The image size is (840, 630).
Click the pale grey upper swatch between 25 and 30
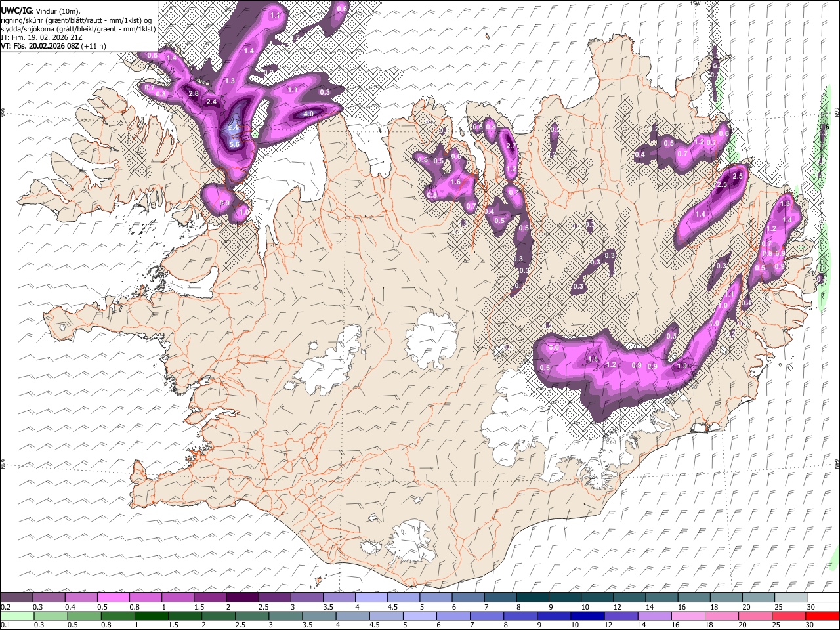click(789, 597)
